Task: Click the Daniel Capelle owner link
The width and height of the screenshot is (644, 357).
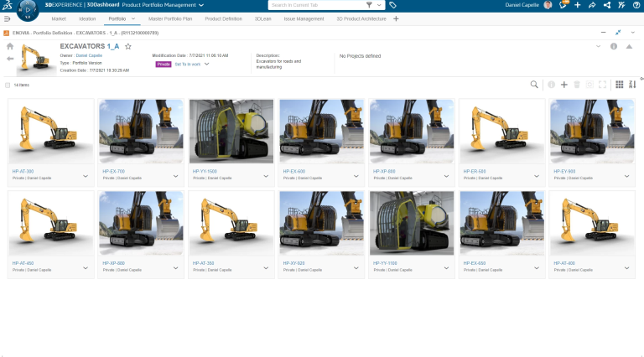Action: click(x=89, y=55)
